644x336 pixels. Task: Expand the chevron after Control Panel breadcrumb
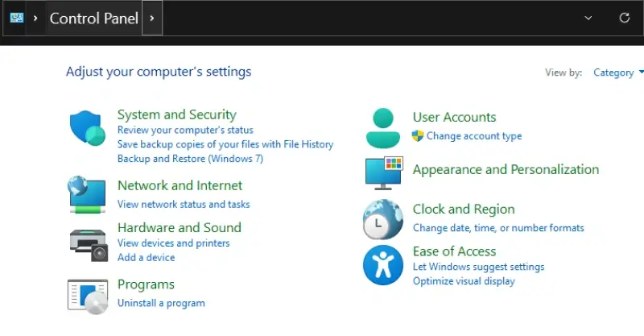point(152,18)
